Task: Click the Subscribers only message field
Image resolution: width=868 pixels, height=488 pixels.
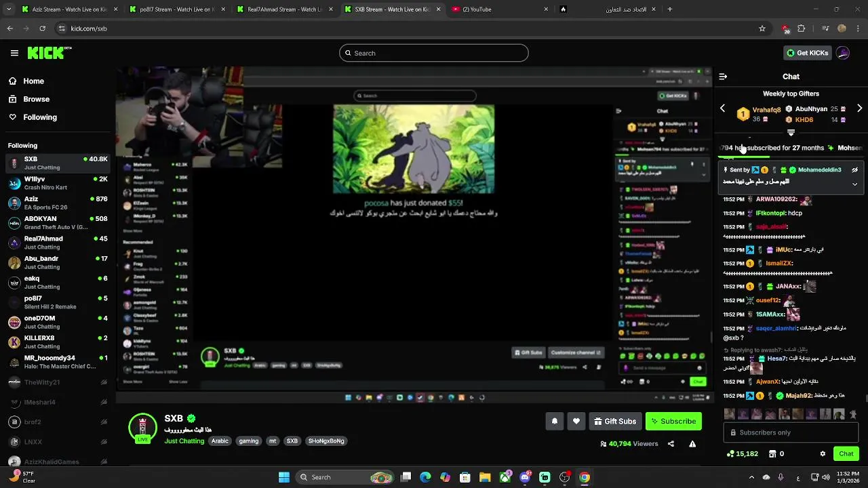Action: tap(791, 432)
